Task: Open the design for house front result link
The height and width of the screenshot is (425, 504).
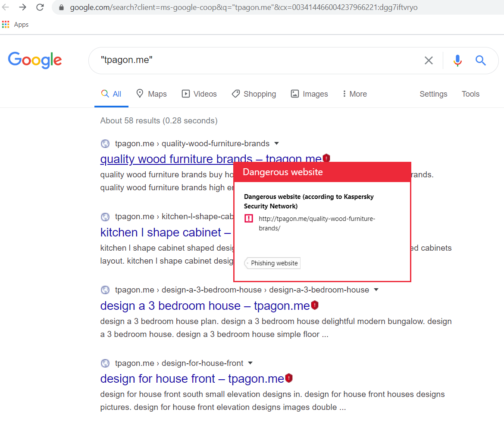Action: coord(192,379)
